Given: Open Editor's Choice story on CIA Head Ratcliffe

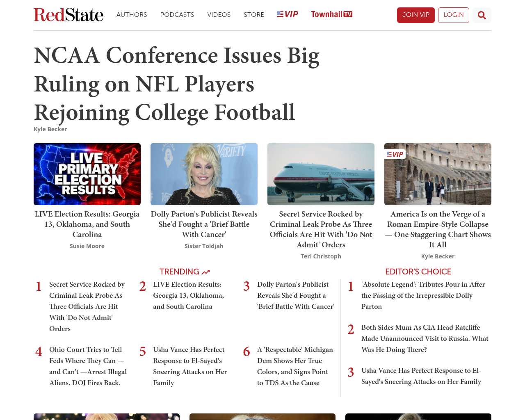Looking at the screenshot, I should pyautogui.click(x=425, y=338).
